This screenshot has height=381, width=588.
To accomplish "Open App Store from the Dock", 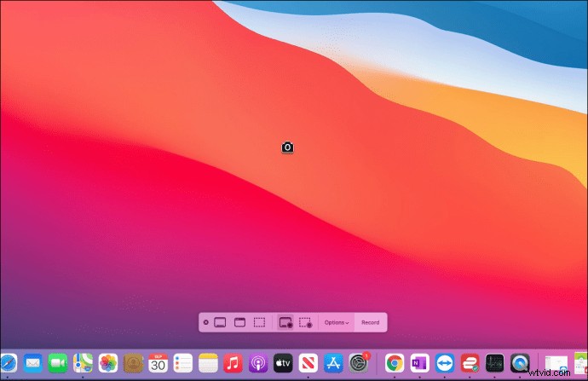I will (333, 363).
